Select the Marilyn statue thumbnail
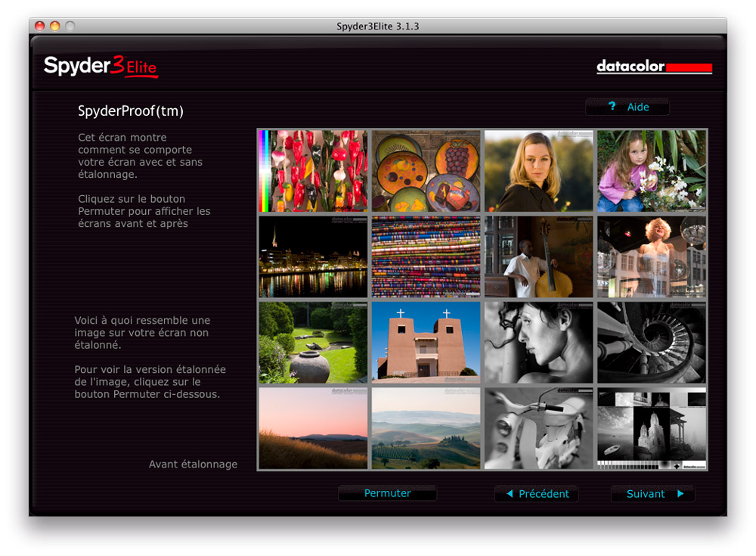756x556 pixels. tap(652, 256)
